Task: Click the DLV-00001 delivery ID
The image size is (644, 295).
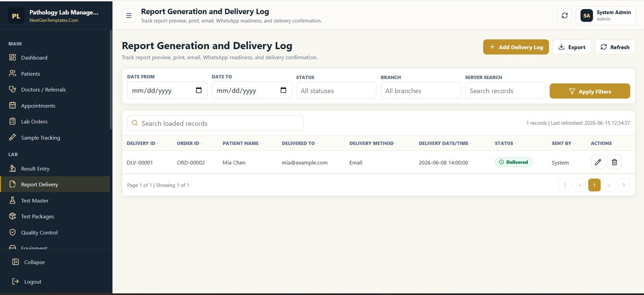Action: 140,162
